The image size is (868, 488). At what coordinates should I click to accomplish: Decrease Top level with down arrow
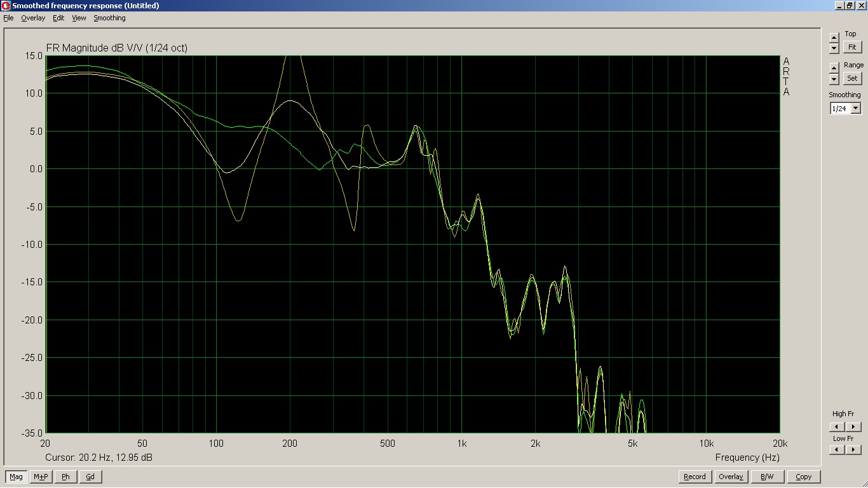pos(834,48)
